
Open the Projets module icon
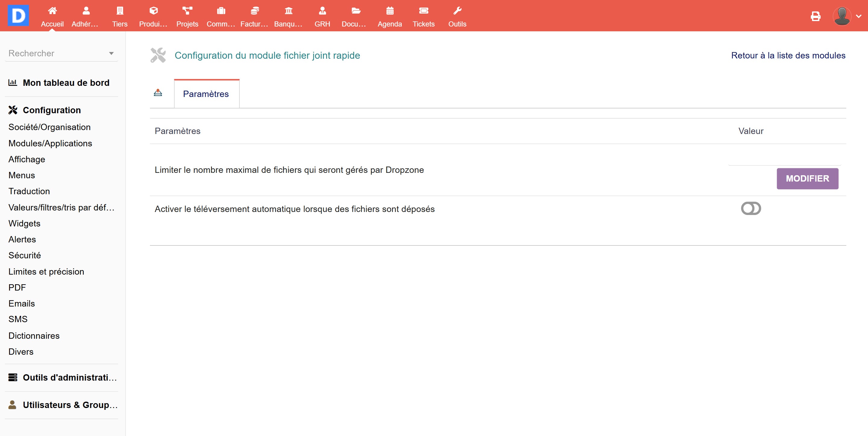(x=187, y=11)
